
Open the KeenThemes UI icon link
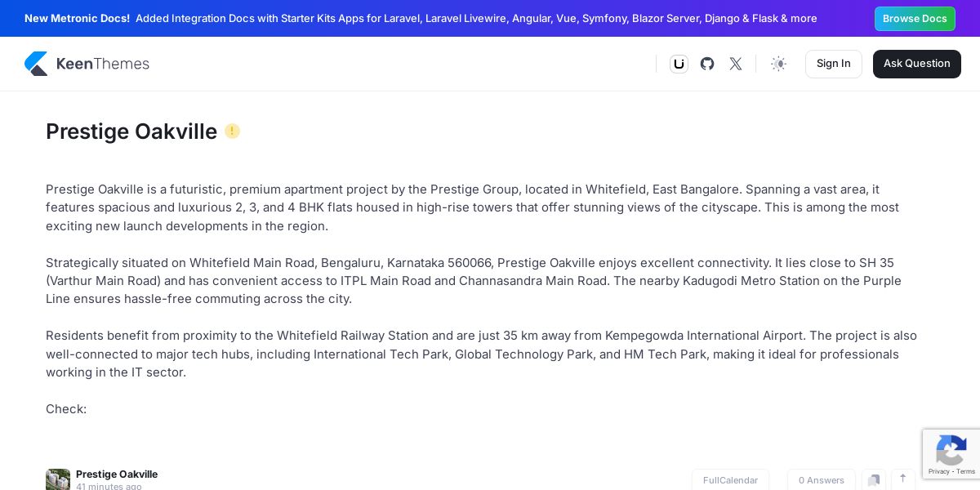[x=679, y=64]
